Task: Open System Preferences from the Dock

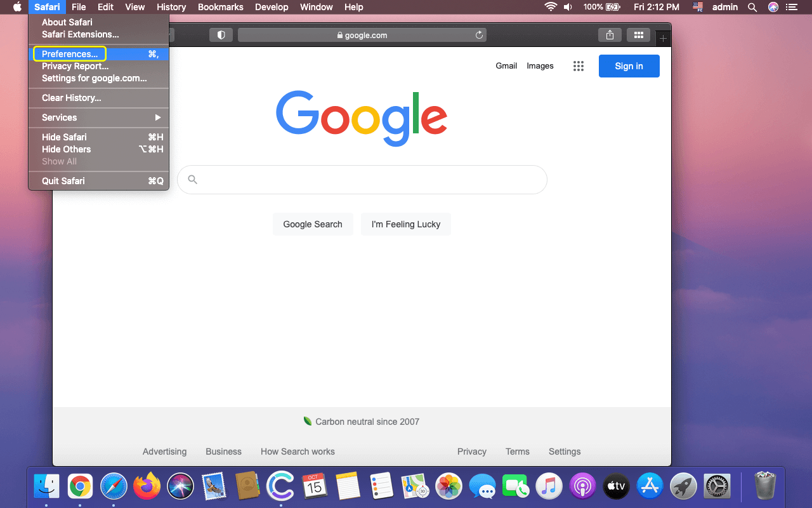Action: pos(717,486)
